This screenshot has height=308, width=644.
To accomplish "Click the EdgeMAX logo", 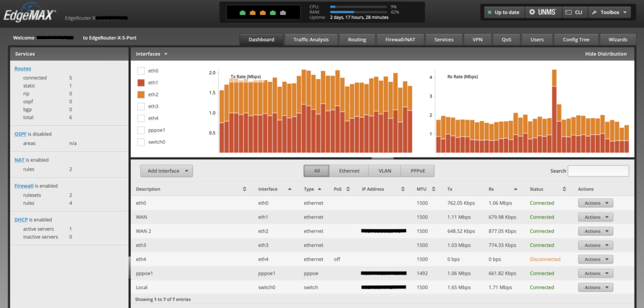I will click(30, 12).
